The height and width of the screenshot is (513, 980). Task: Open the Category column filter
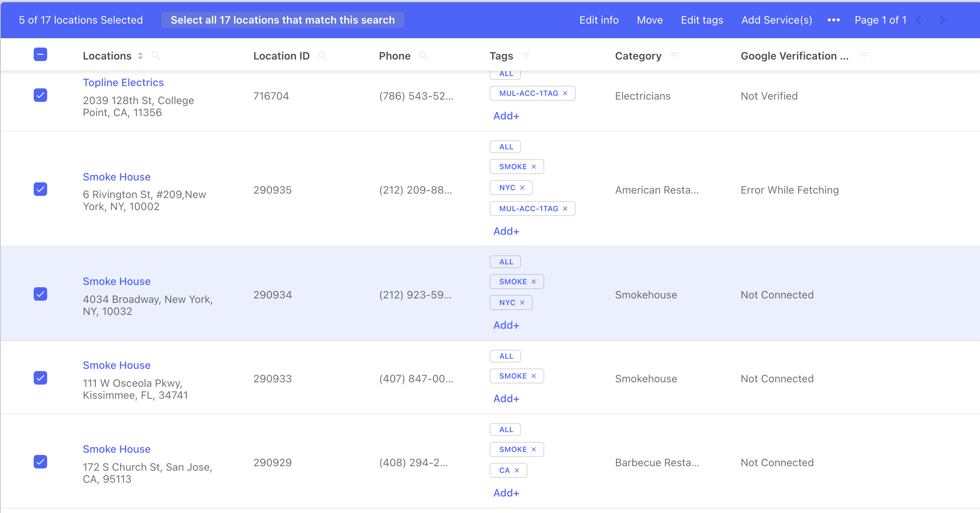[674, 56]
